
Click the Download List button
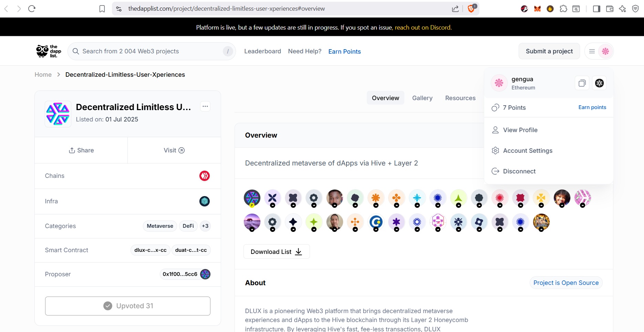(277, 251)
